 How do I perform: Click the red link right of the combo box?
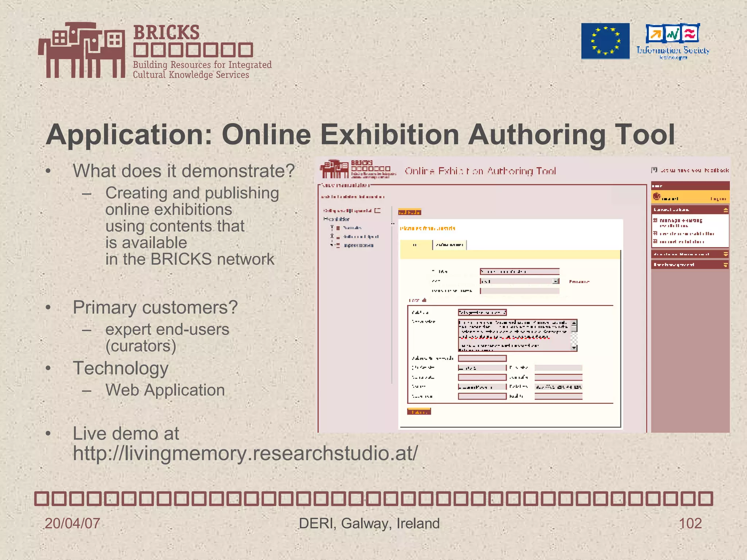tap(579, 281)
